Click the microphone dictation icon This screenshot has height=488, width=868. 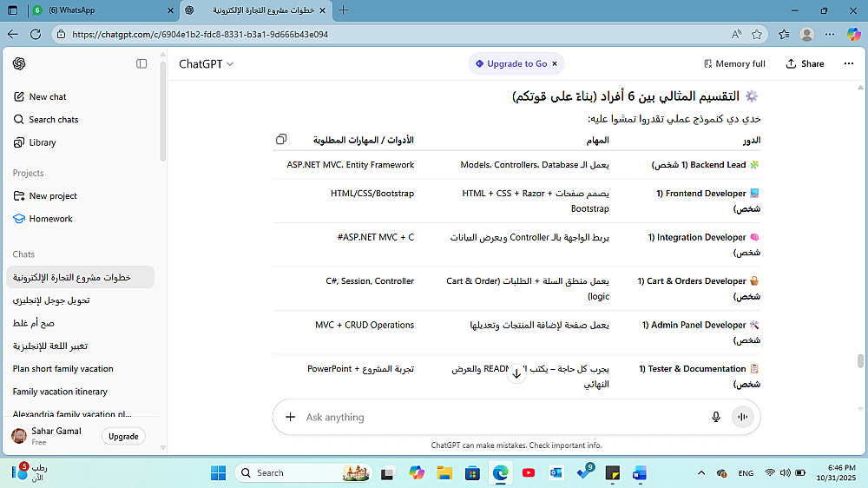[x=716, y=417]
